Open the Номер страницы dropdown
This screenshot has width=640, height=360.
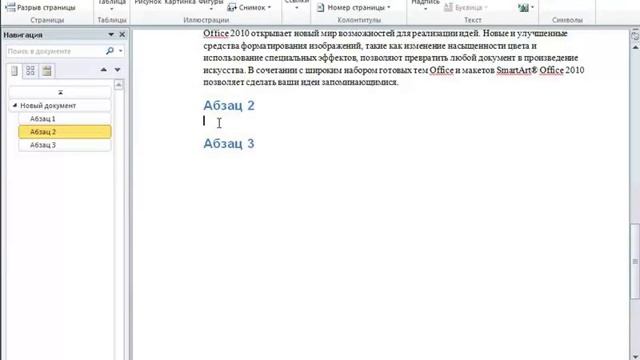354,7
